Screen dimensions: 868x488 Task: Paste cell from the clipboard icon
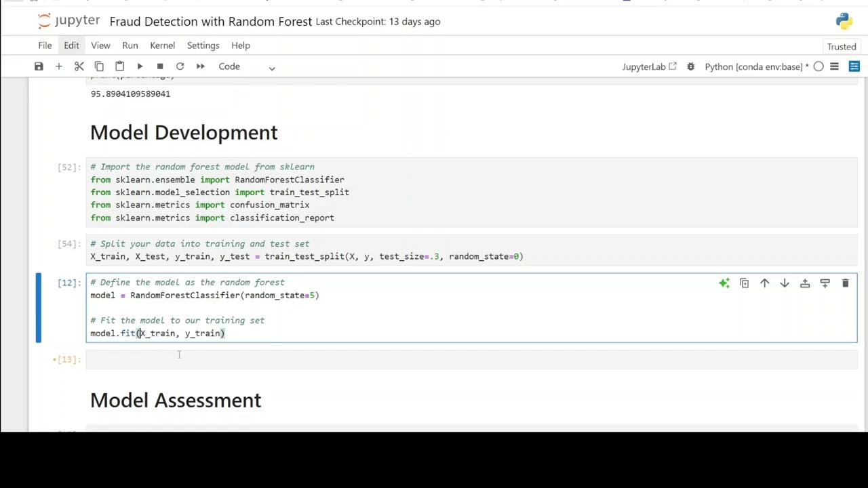click(119, 66)
